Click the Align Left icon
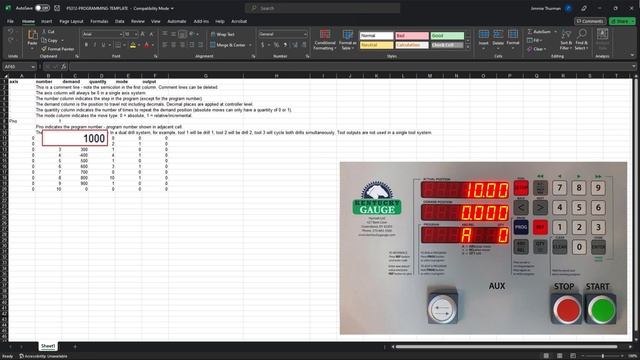This screenshot has height=360, width=640. 165,45
